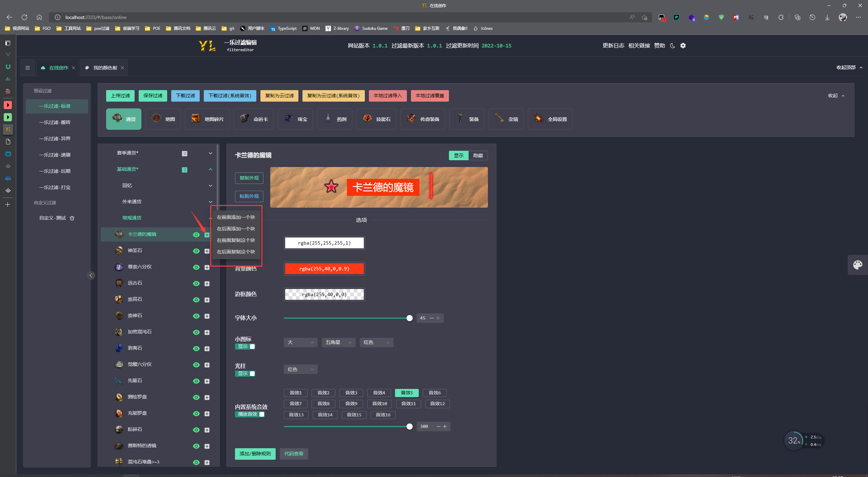Open the 地图碎片 category
868x477 pixels.
[207, 119]
